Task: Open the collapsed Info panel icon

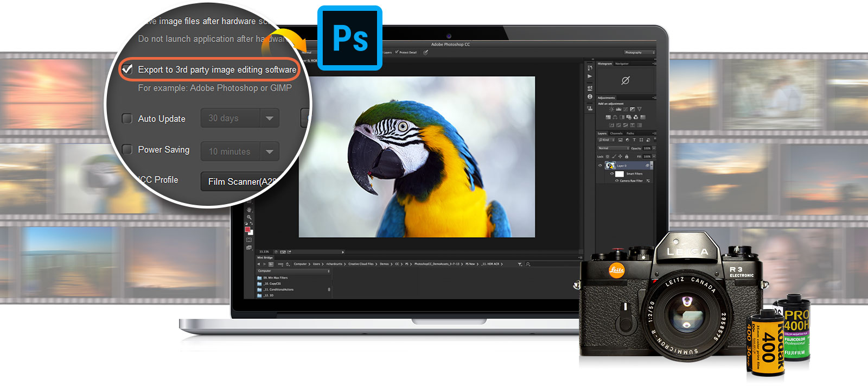Action: point(590,97)
